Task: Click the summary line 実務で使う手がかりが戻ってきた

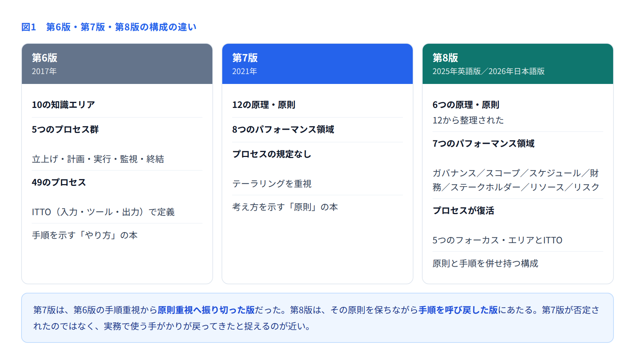Action: (169, 326)
